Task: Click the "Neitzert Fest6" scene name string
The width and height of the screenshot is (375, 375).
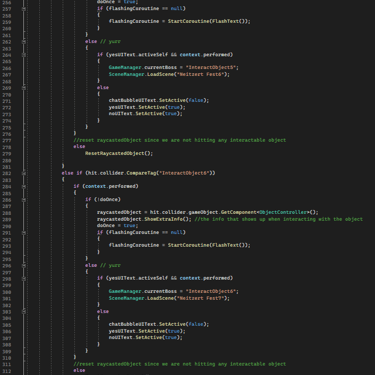Action: pyautogui.click(x=201, y=74)
